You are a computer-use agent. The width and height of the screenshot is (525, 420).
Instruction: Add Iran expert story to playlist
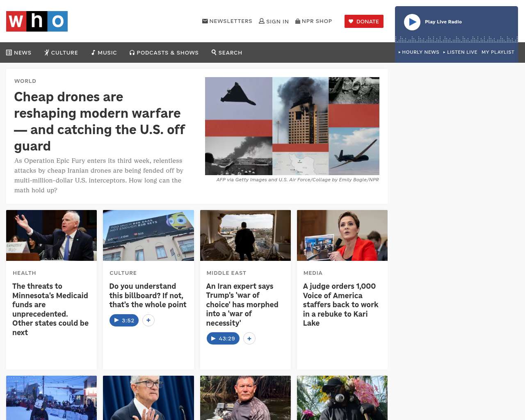249,338
